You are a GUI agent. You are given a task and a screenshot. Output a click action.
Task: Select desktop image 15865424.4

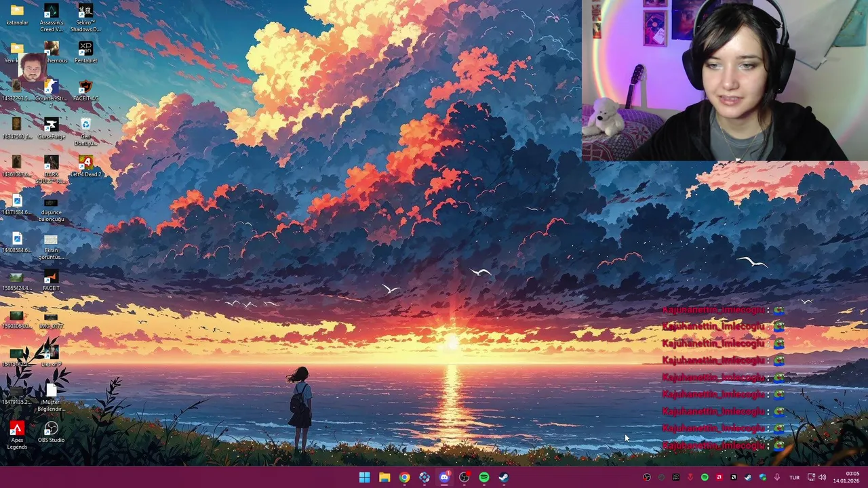(x=17, y=282)
